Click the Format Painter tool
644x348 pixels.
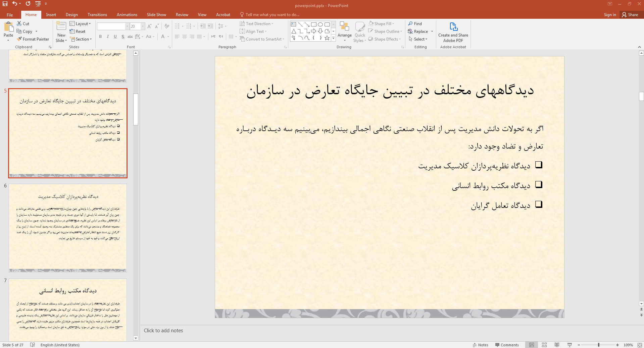tap(33, 39)
